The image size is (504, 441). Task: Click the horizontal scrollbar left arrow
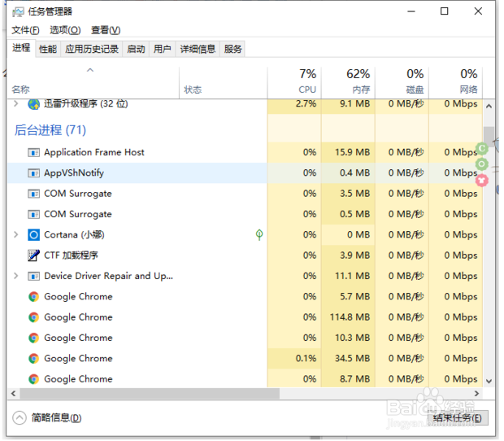pyautogui.click(x=14, y=393)
